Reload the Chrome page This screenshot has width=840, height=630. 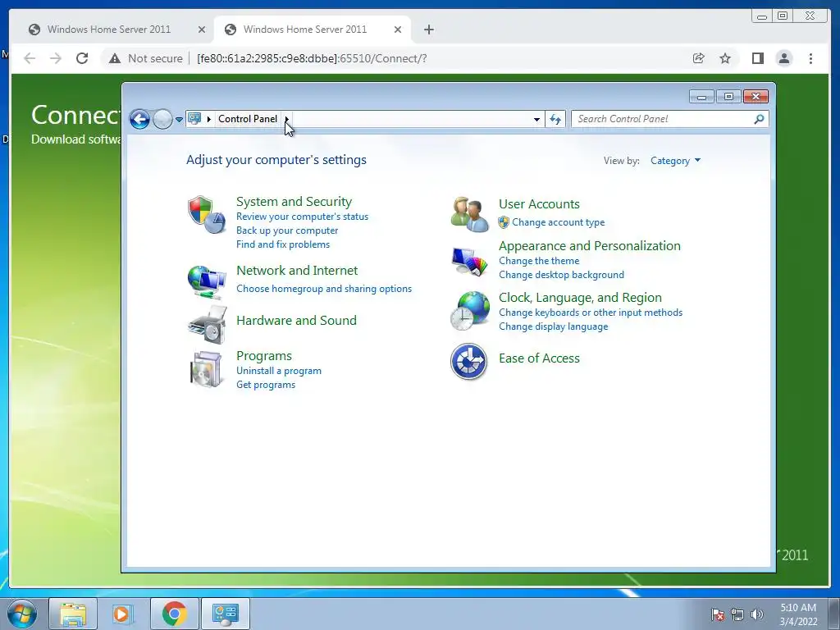pos(82,58)
